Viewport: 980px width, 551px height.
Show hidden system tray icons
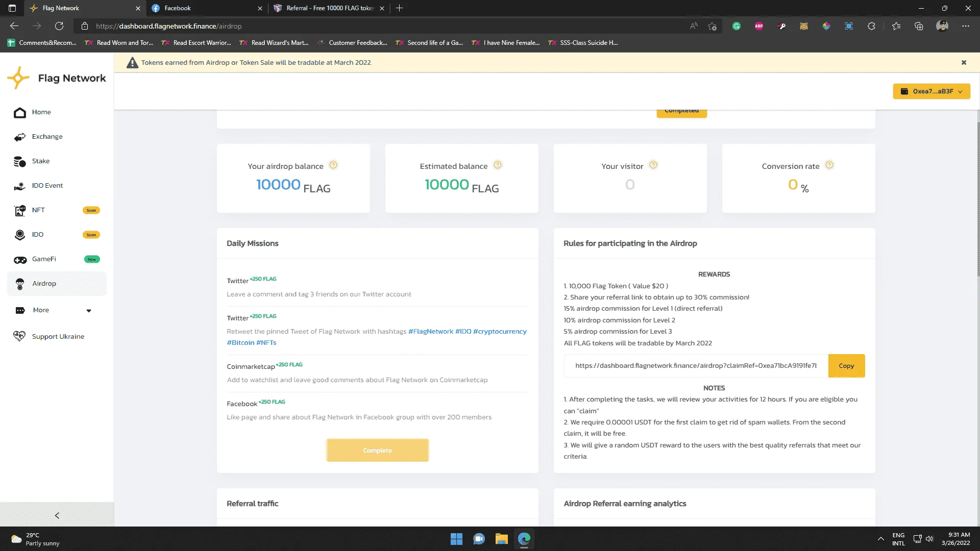[x=881, y=539]
